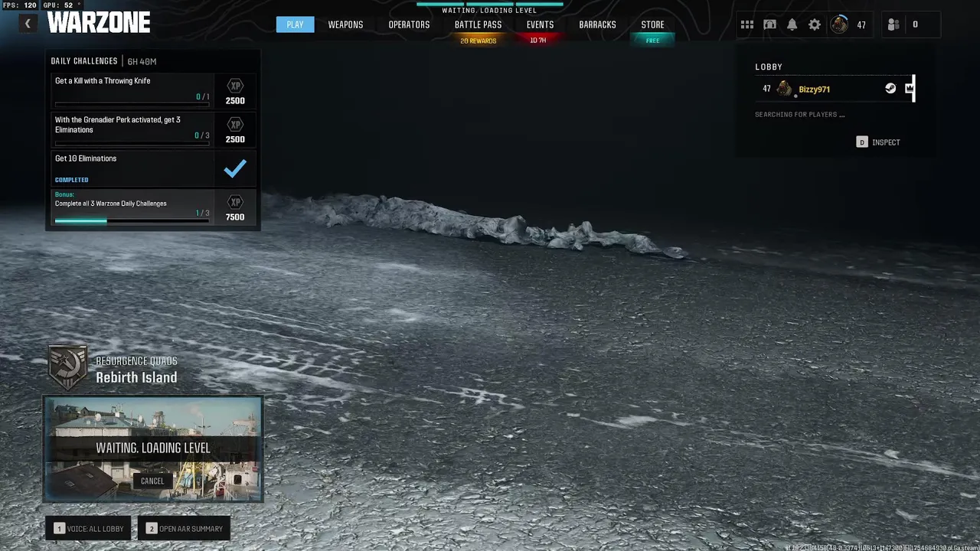Click the bonus challenge progress bar
This screenshot has width=980, height=551.
pyautogui.click(x=132, y=221)
